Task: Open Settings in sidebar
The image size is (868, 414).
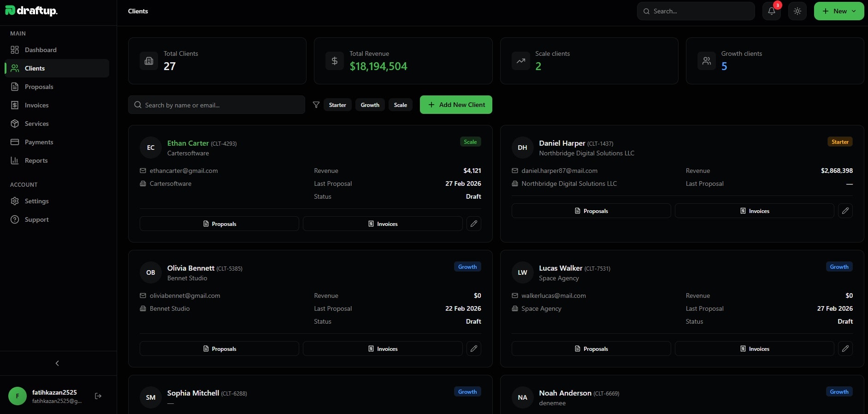Action: click(57, 201)
